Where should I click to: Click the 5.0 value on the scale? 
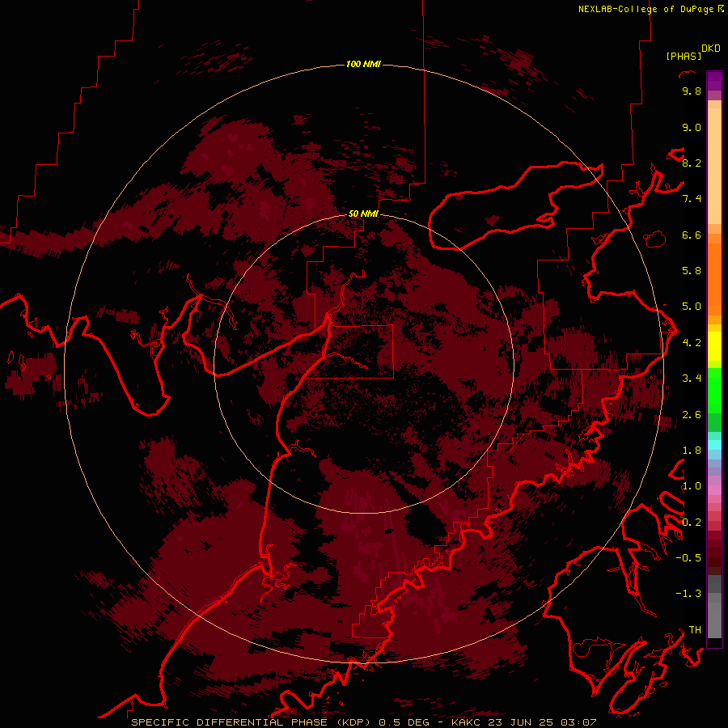692,307
